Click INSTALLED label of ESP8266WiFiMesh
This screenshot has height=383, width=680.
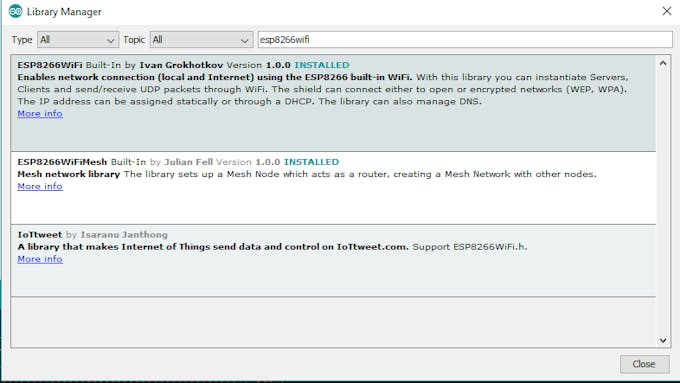point(311,162)
